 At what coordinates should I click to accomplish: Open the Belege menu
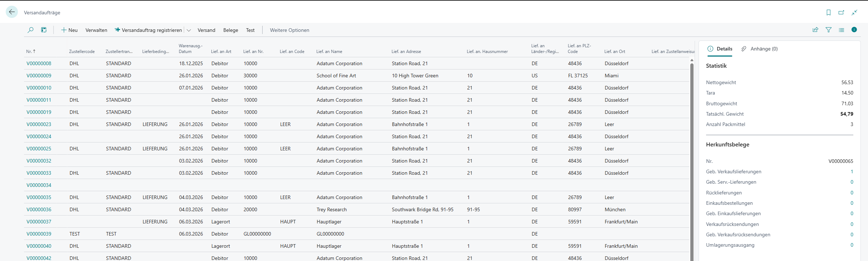point(231,30)
